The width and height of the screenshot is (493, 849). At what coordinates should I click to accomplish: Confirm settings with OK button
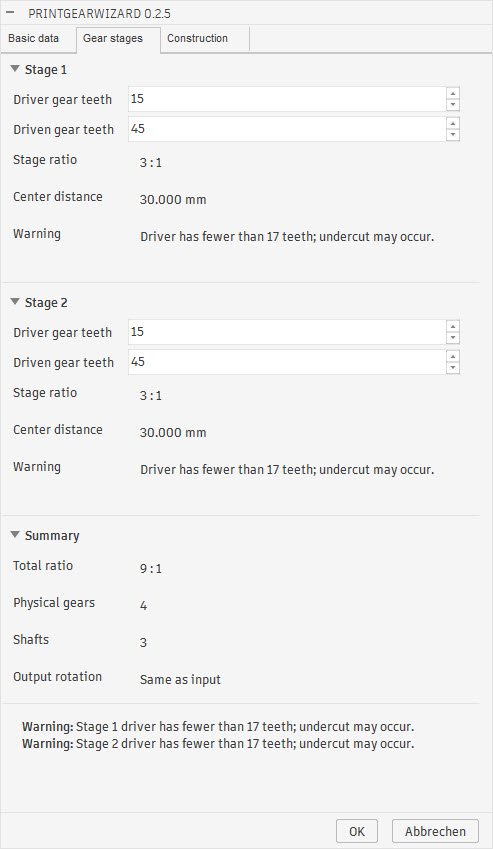point(357,831)
